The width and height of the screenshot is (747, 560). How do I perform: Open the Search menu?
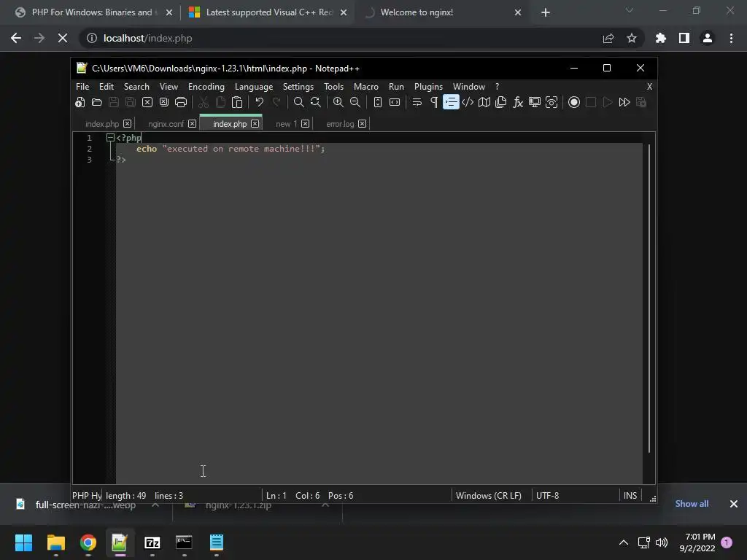click(136, 87)
